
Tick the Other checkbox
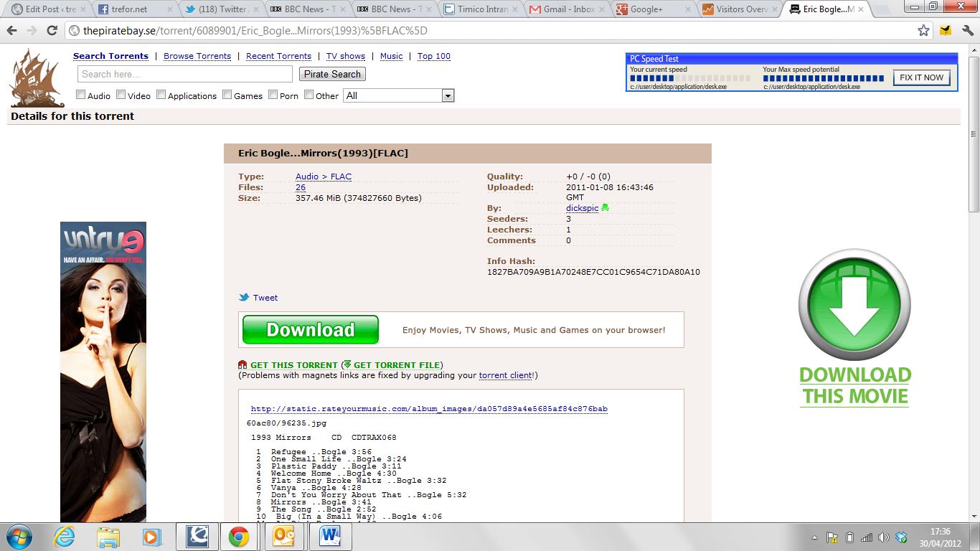pyautogui.click(x=309, y=95)
